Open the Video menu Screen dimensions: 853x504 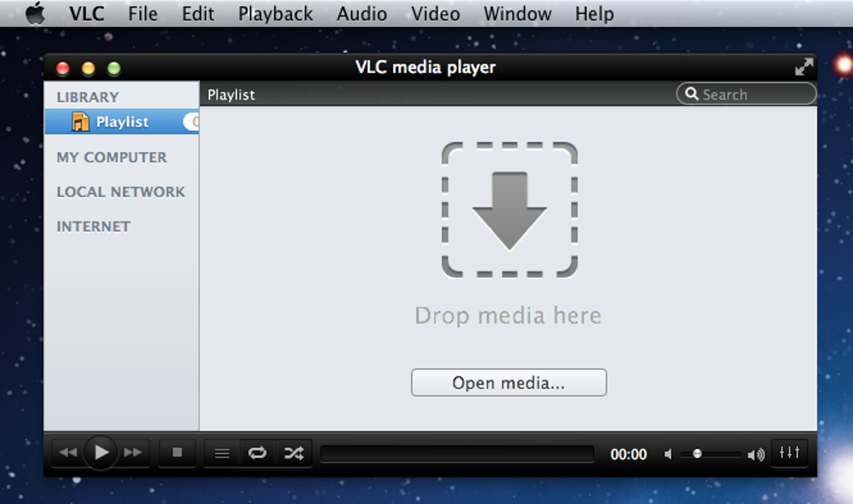point(435,13)
